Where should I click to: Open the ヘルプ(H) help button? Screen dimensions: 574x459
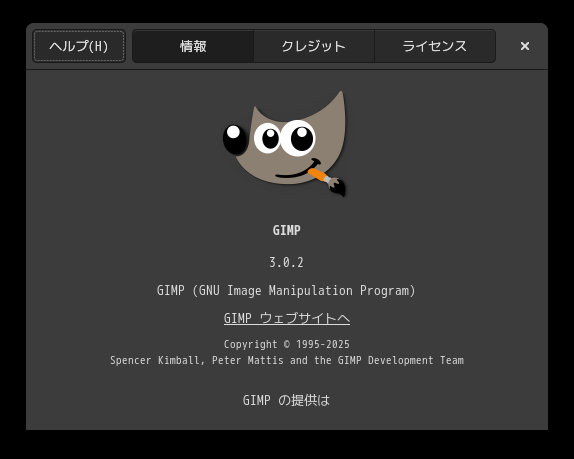click(x=79, y=46)
